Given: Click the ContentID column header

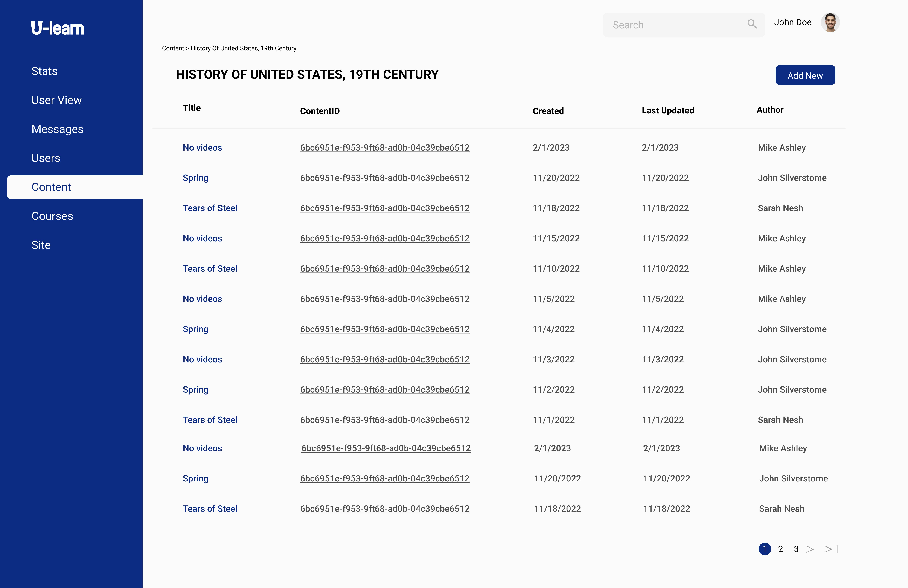Looking at the screenshot, I should 320,111.
